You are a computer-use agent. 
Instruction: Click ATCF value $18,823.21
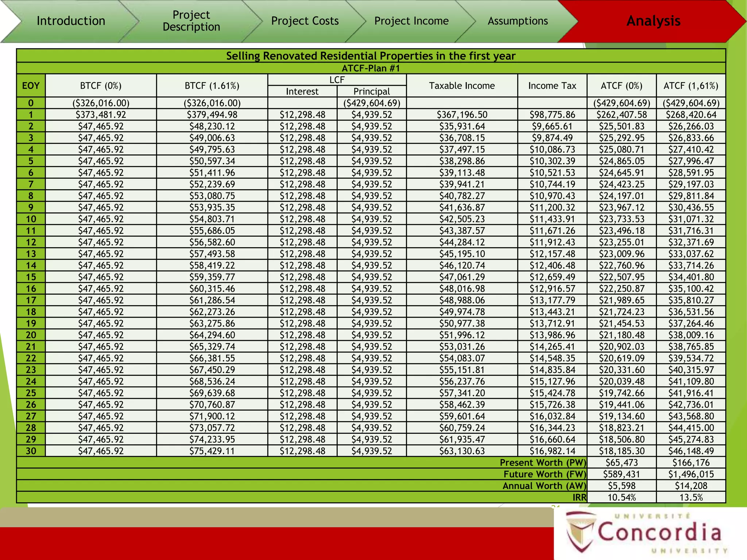coord(622,428)
